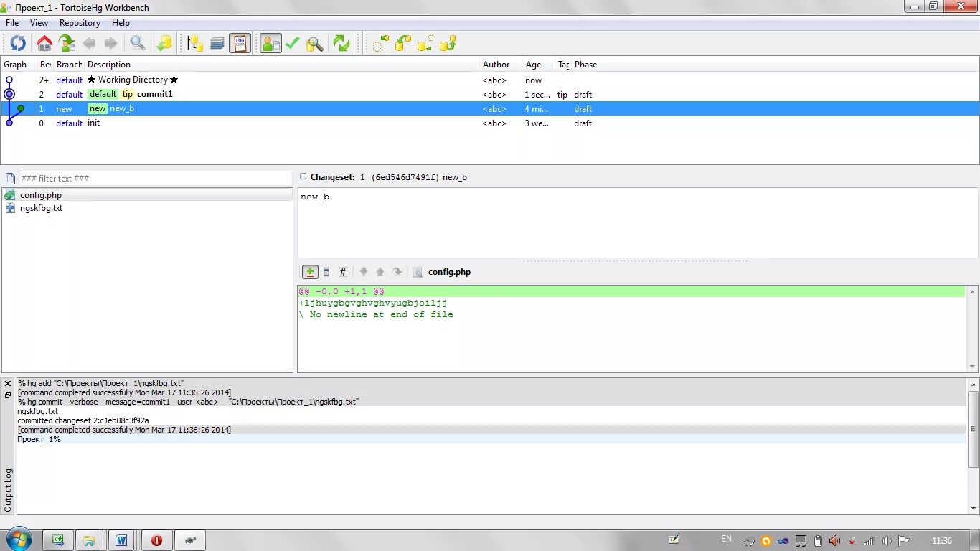Open the Opera taskbar icon
Viewport: 980px width, 551px height.
(x=156, y=540)
